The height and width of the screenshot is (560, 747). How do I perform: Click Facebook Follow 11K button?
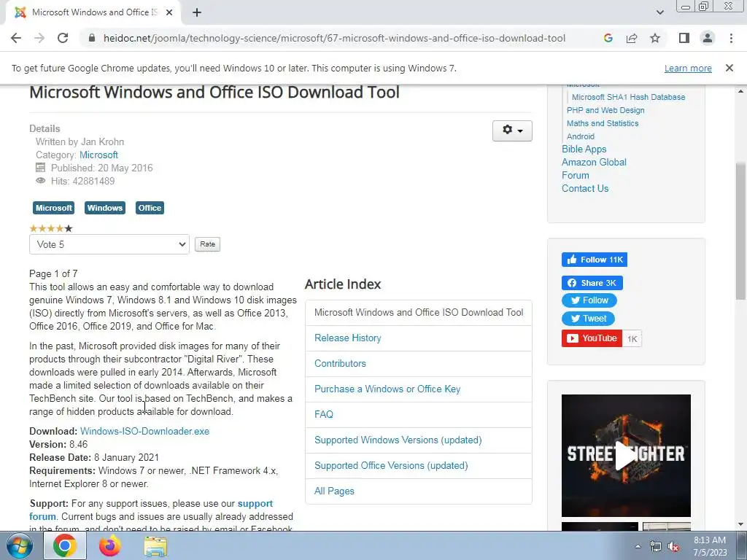coord(594,260)
